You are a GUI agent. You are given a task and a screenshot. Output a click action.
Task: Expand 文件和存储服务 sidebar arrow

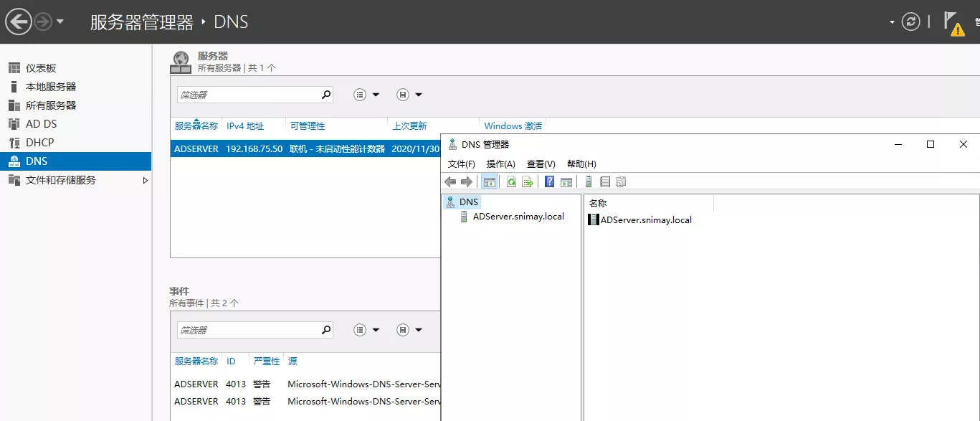(145, 181)
